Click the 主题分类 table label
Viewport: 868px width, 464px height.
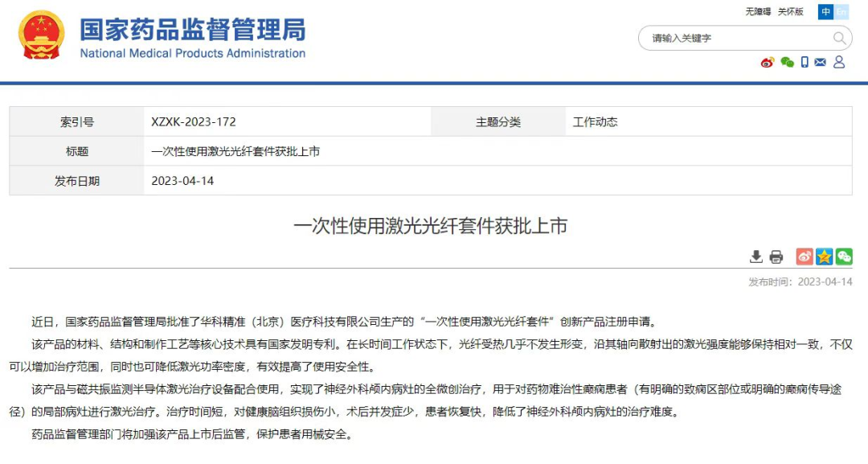[498, 121]
